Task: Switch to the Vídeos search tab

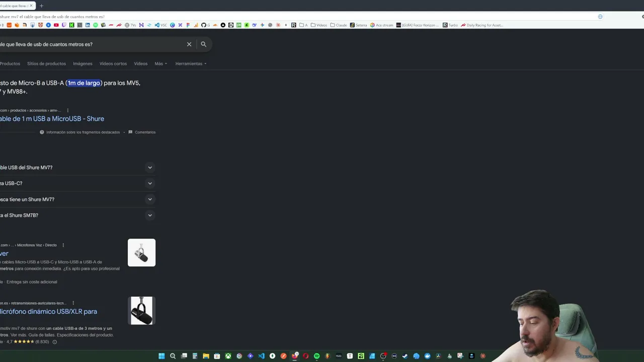Action: point(141,64)
